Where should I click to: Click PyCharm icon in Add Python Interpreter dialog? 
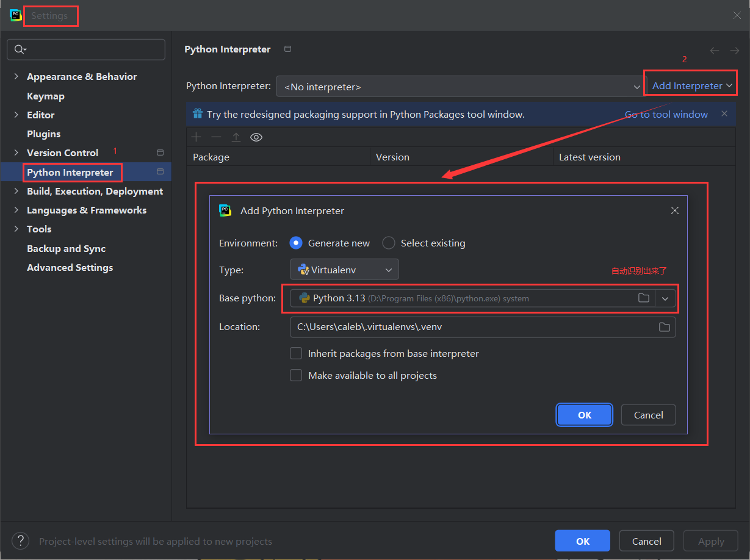[x=225, y=210]
